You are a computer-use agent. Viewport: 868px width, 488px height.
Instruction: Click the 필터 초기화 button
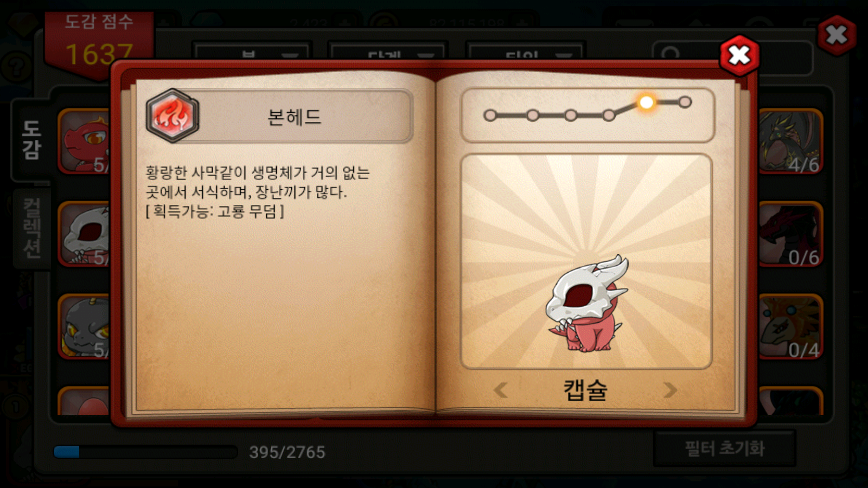pos(724,448)
